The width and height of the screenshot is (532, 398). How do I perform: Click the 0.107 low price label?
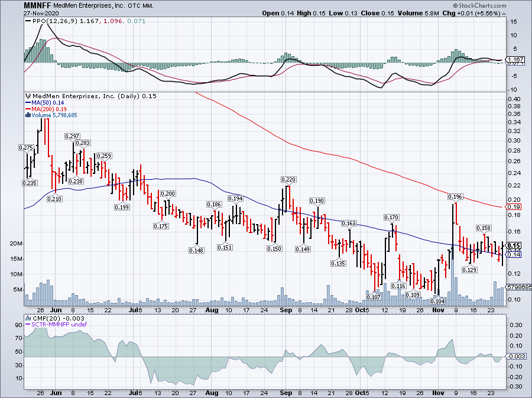click(374, 297)
